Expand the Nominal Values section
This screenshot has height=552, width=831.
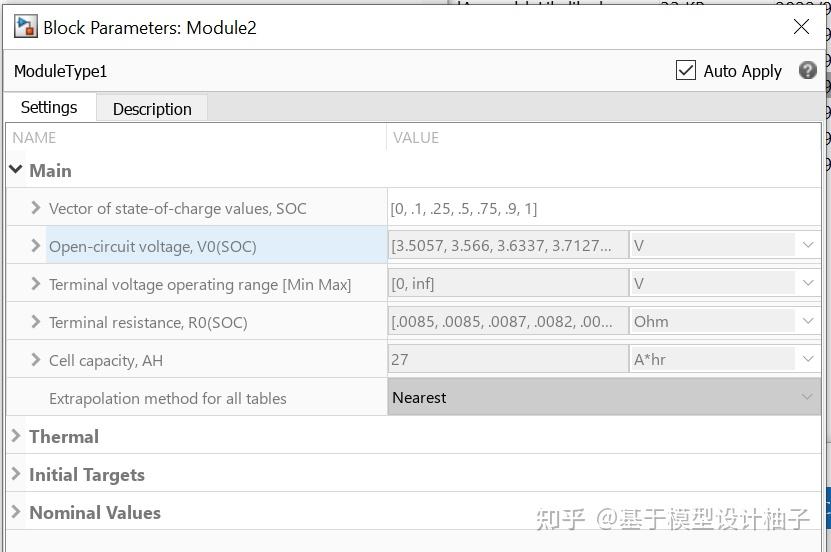[x=16, y=512]
